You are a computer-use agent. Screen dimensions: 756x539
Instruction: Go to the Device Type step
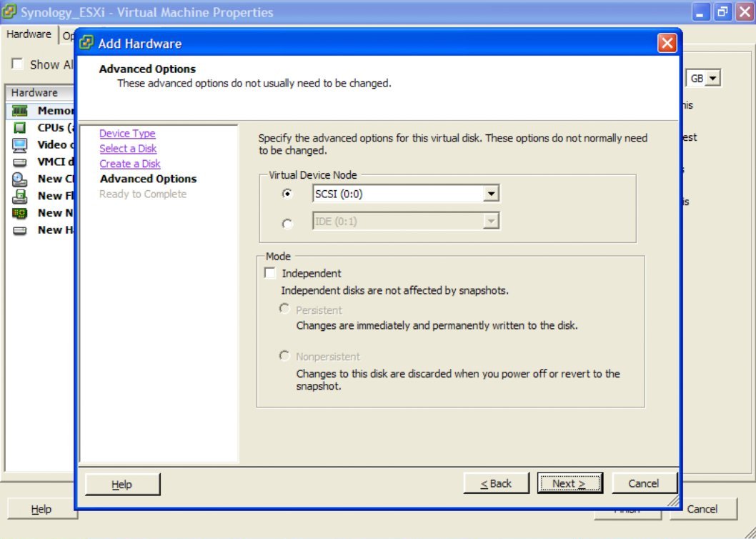point(127,133)
